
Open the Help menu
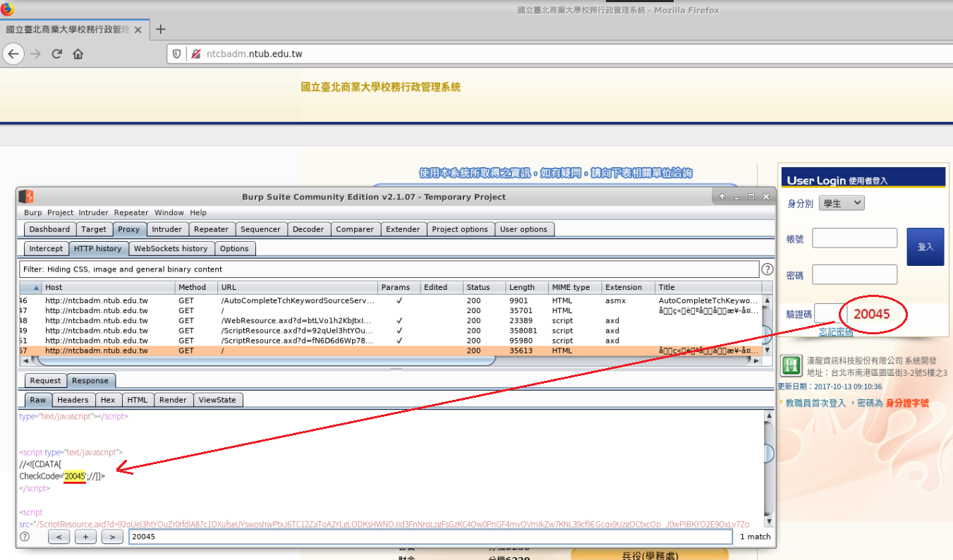click(x=198, y=212)
